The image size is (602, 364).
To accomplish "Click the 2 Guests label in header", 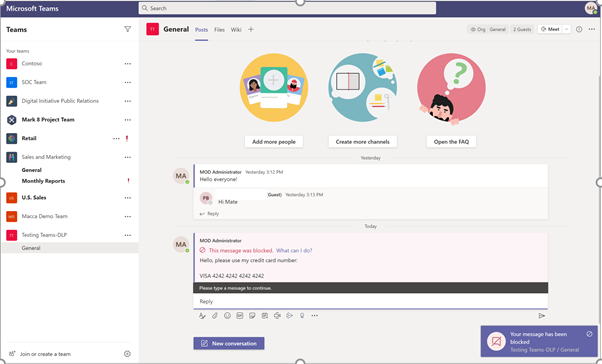I will coord(522,29).
